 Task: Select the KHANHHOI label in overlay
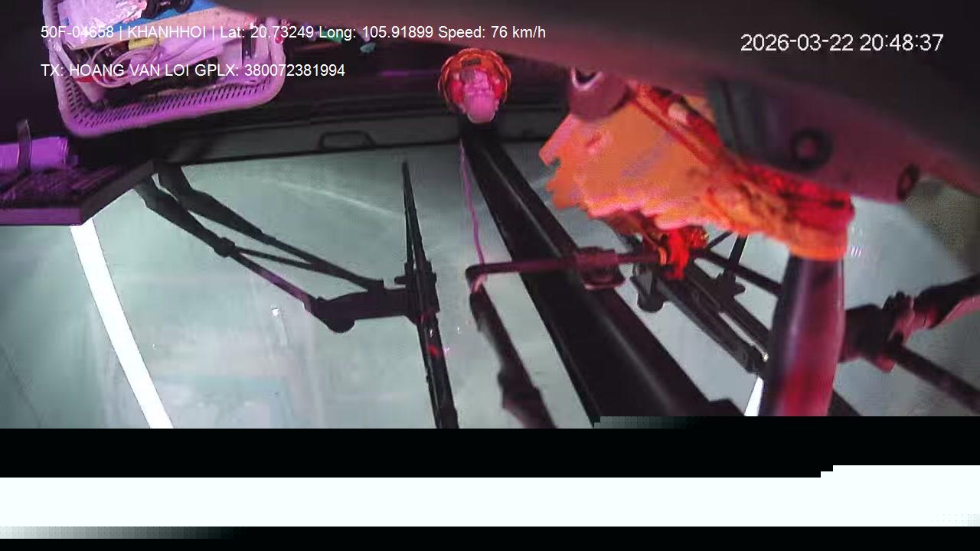tap(166, 32)
